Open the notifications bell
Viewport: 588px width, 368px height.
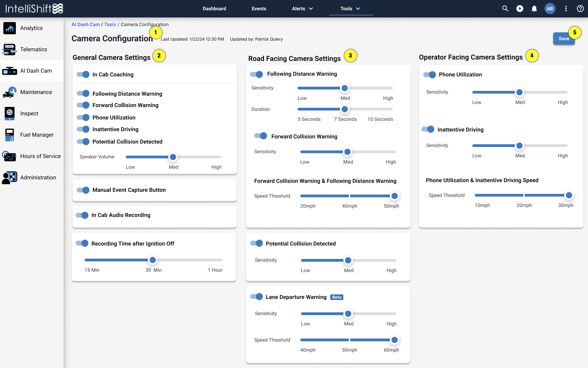coord(534,9)
